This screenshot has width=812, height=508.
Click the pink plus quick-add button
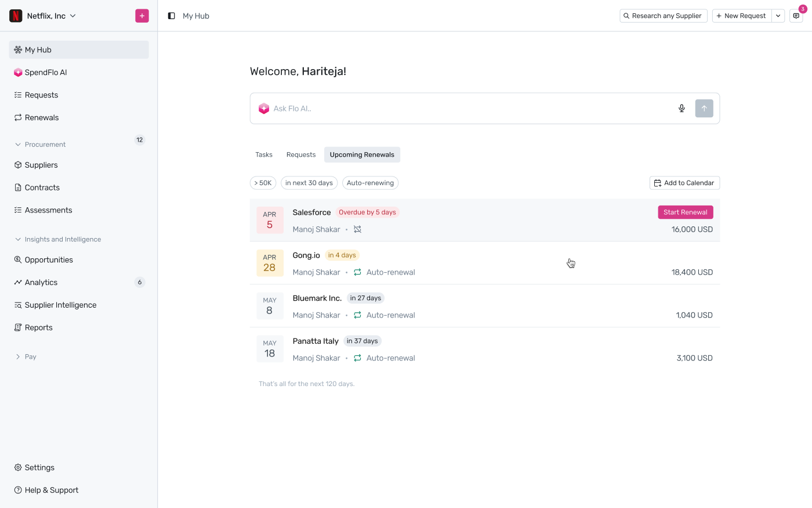pyautogui.click(x=142, y=16)
